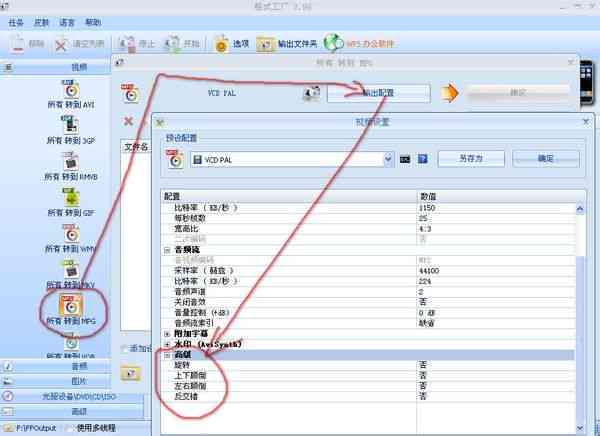Image resolution: width=600 pixels, height=436 pixels.
Task: Expand the 水印 (AviSynth) group
Action: [x=167, y=345]
